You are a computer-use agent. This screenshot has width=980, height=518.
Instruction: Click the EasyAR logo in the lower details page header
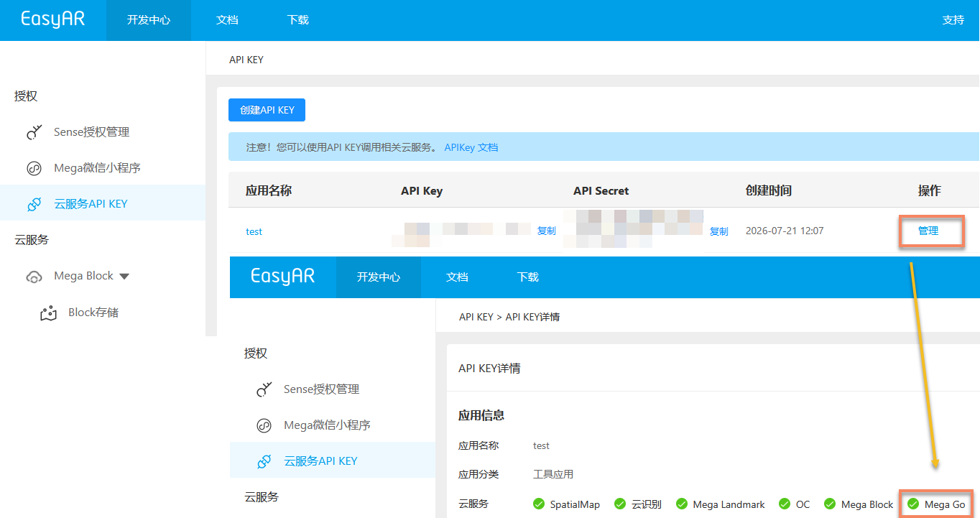pyautogui.click(x=282, y=277)
